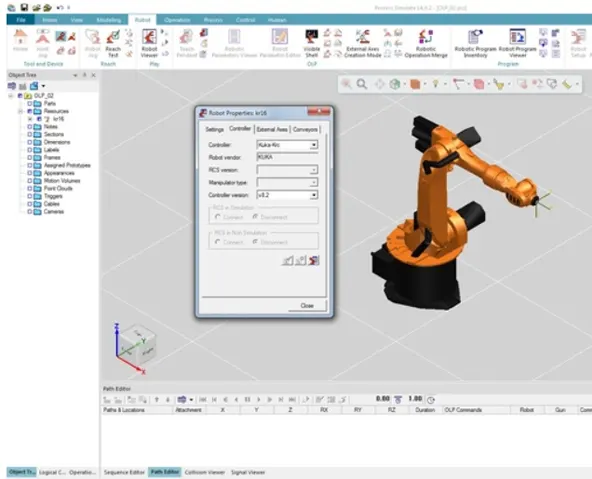Switch to the Settings tab
592x479 pixels.
(214, 129)
